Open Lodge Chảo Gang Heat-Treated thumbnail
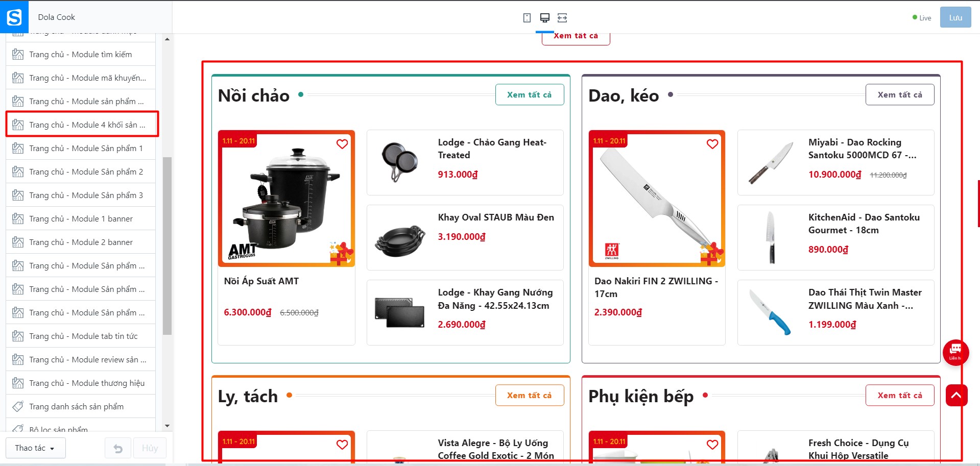Screen dimensions: 980x466 coord(400,162)
